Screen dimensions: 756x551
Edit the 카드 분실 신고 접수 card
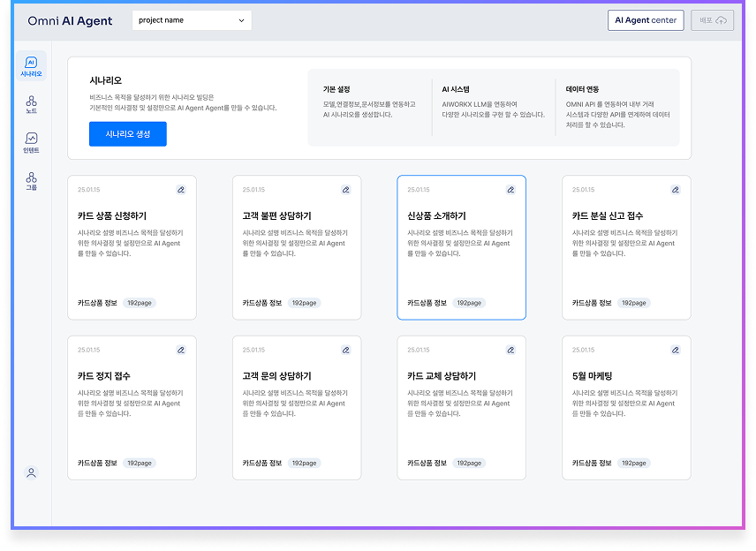click(x=676, y=190)
